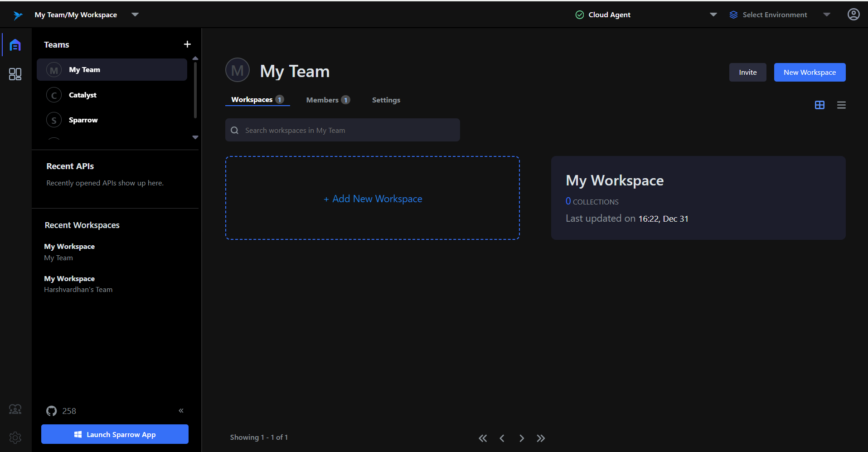
Task: Click the Recent APIs heading
Action: [70, 166]
